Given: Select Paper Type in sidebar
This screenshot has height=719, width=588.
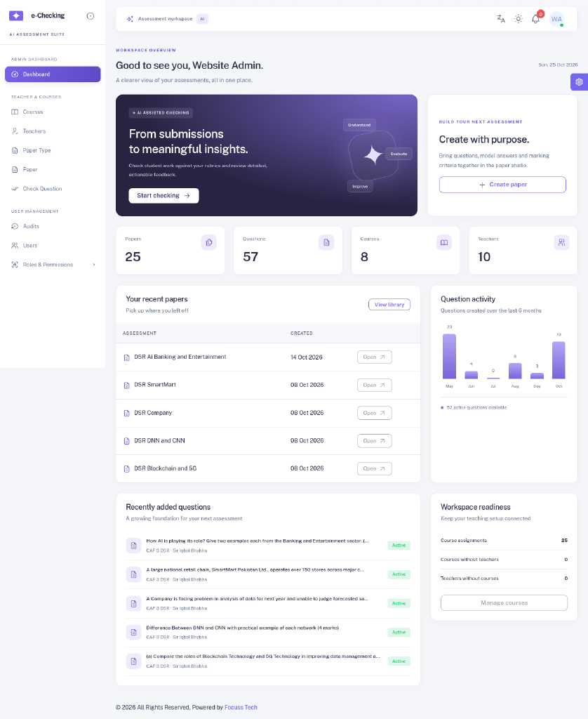Looking at the screenshot, I should 53,150.
